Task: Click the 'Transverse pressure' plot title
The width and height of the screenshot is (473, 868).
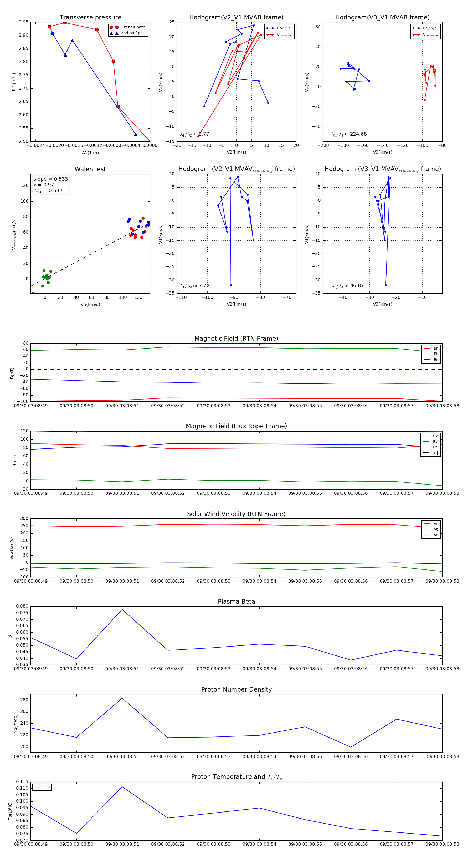Action: point(90,18)
